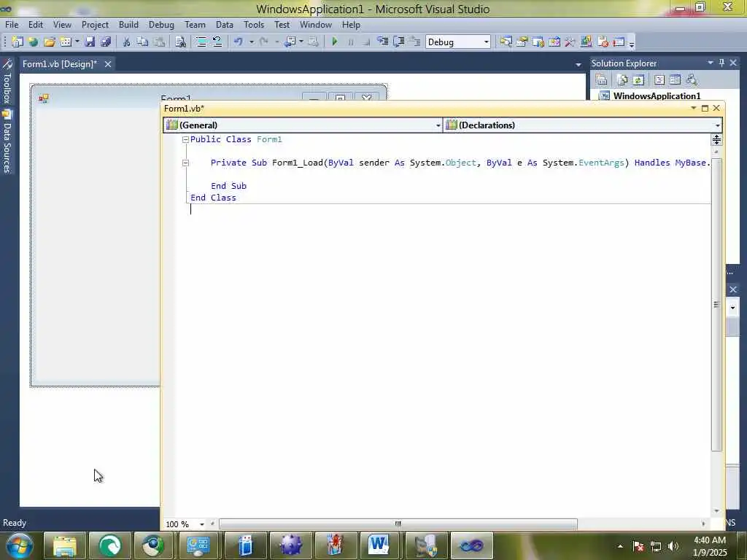Click the Stop Debugging icon
Screen dimensions: 747x560
[366, 42]
